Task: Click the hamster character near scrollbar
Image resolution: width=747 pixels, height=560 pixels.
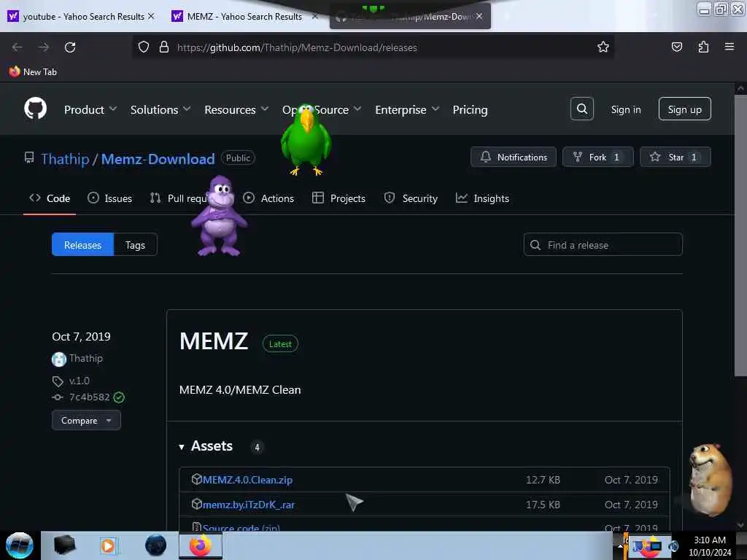Action: coord(711,480)
